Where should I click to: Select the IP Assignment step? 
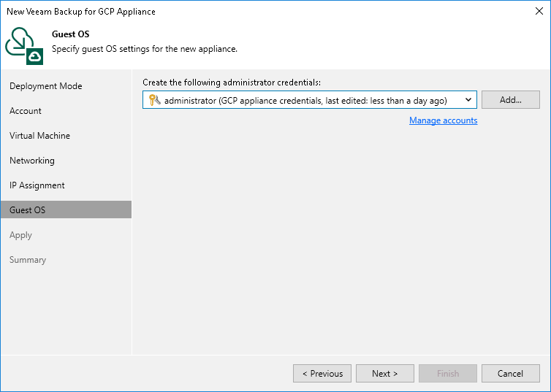[x=37, y=185]
